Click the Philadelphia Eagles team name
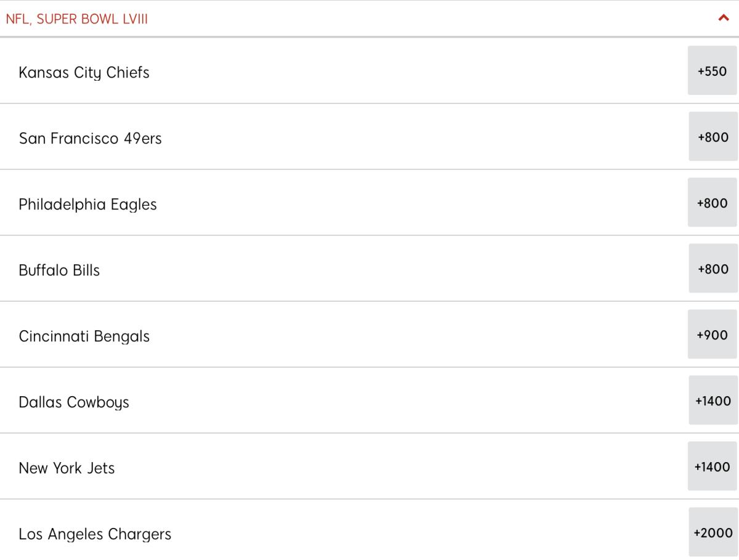Image resolution: width=739 pixels, height=560 pixels. click(87, 205)
